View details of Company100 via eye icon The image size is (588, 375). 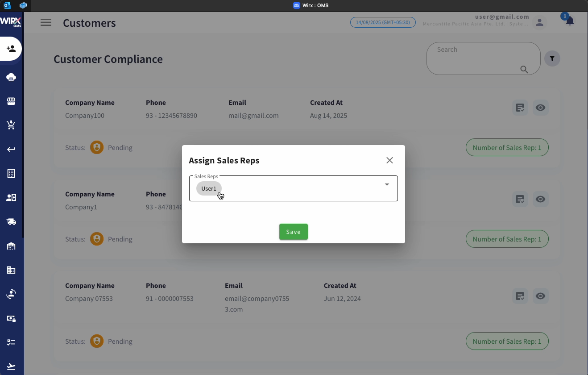tap(541, 108)
